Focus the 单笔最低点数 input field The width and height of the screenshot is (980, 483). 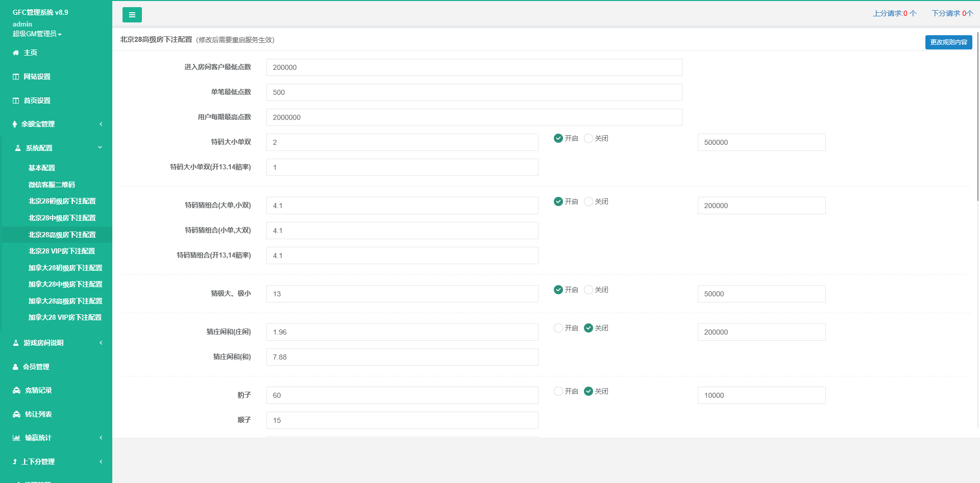click(x=474, y=92)
